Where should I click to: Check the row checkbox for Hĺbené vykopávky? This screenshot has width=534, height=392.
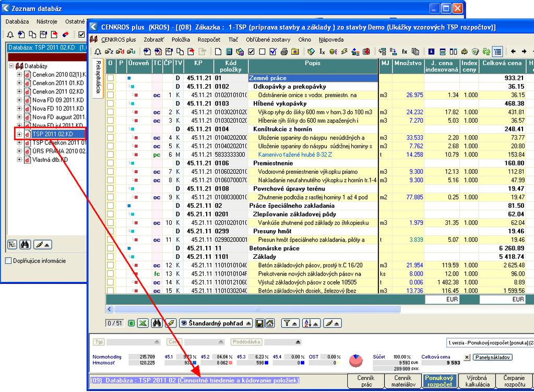point(110,103)
